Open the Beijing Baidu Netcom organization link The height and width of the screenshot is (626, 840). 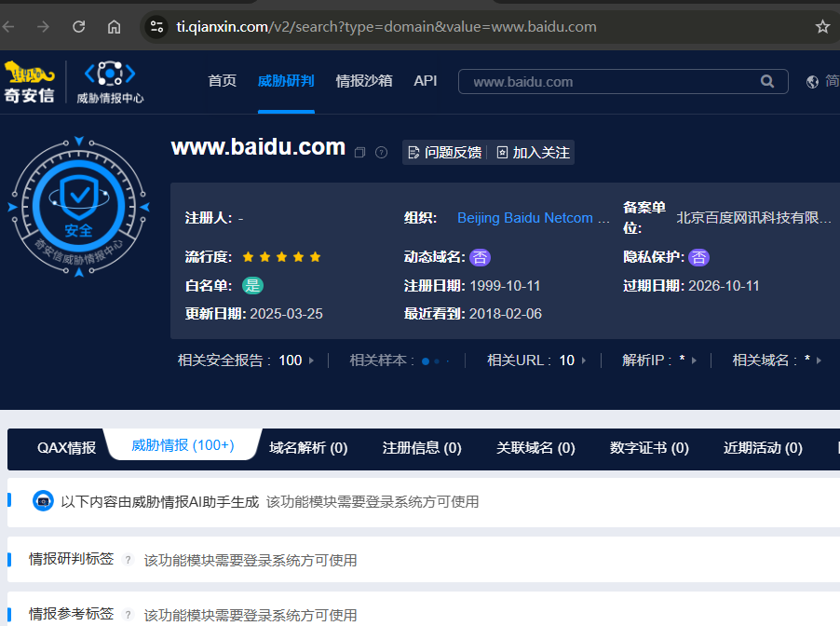pyautogui.click(x=533, y=218)
